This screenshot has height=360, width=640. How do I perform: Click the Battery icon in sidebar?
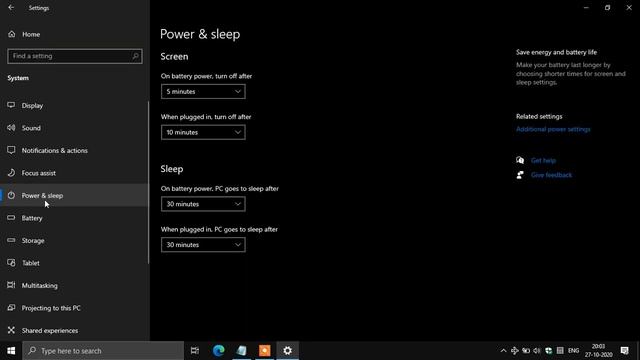[11, 218]
